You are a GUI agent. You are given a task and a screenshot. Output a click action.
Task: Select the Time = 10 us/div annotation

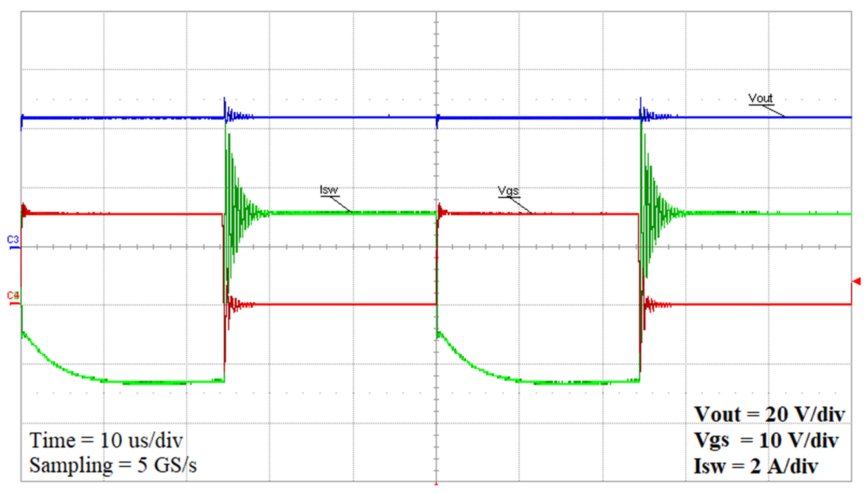click(106, 441)
